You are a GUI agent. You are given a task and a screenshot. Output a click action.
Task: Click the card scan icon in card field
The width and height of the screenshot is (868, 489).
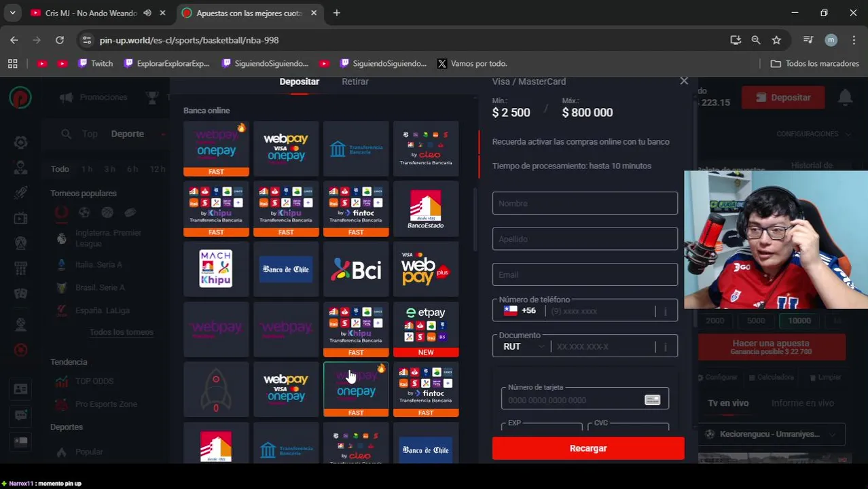coord(652,400)
